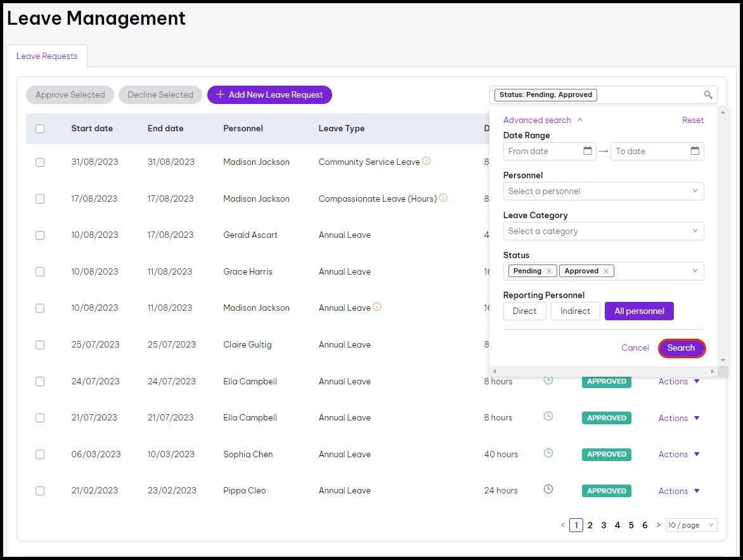Open the Leave Category dropdown

603,231
